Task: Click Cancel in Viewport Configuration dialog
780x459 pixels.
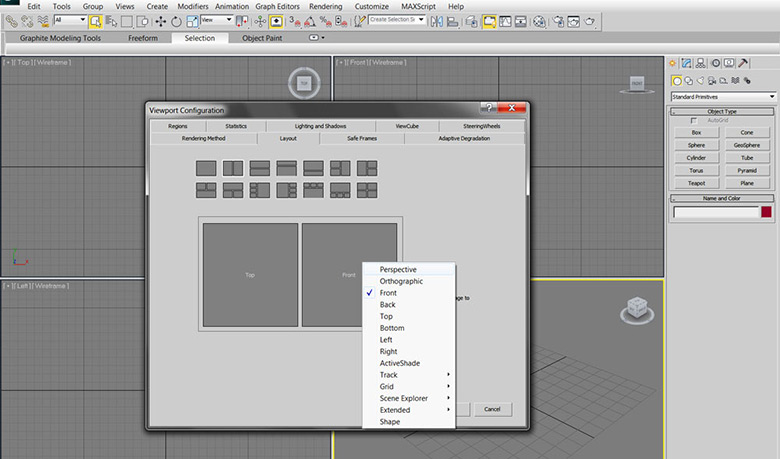Action: pyautogui.click(x=491, y=409)
